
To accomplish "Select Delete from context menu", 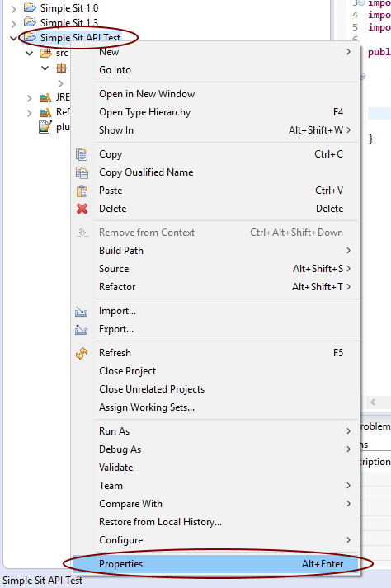I will (x=215, y=209).
